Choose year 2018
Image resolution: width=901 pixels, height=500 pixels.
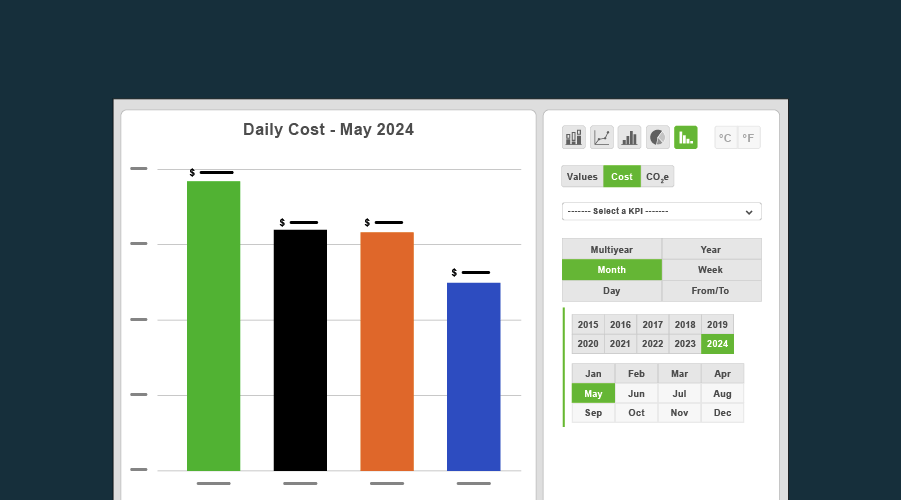(685, 325)
